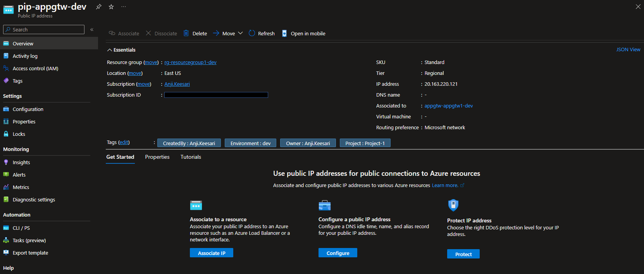Collapse the left sidebar menu
644x274 pixels.
pyautogui.click(x=92, y=29)
